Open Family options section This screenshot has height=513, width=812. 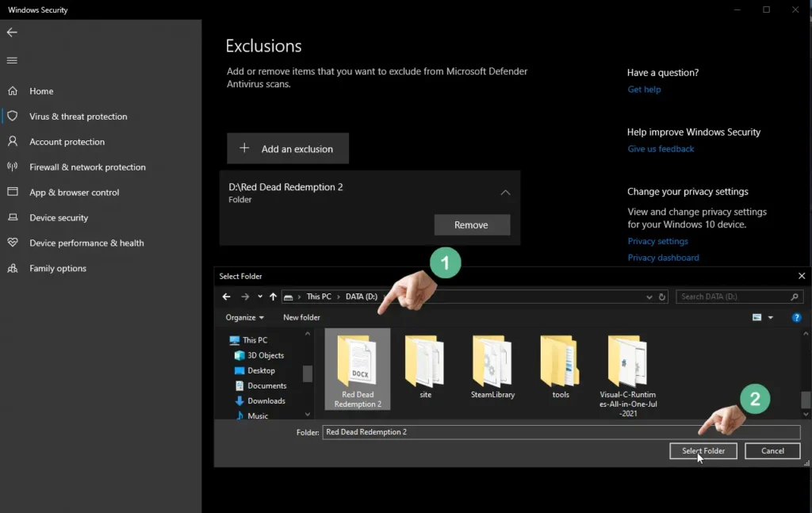[58, 268]
